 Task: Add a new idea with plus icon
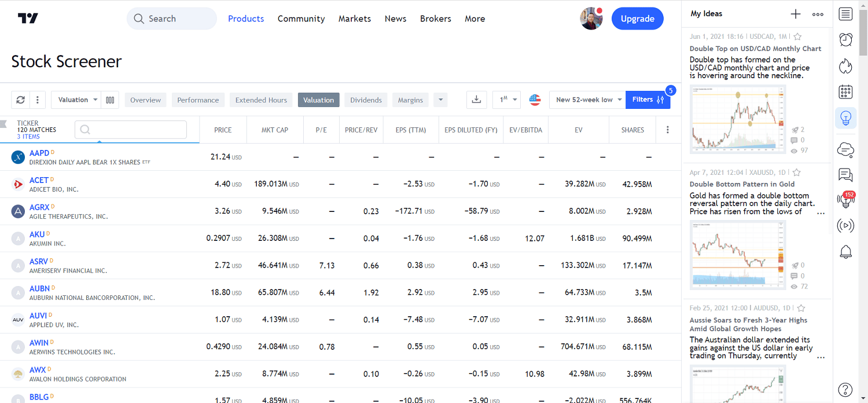796,14
